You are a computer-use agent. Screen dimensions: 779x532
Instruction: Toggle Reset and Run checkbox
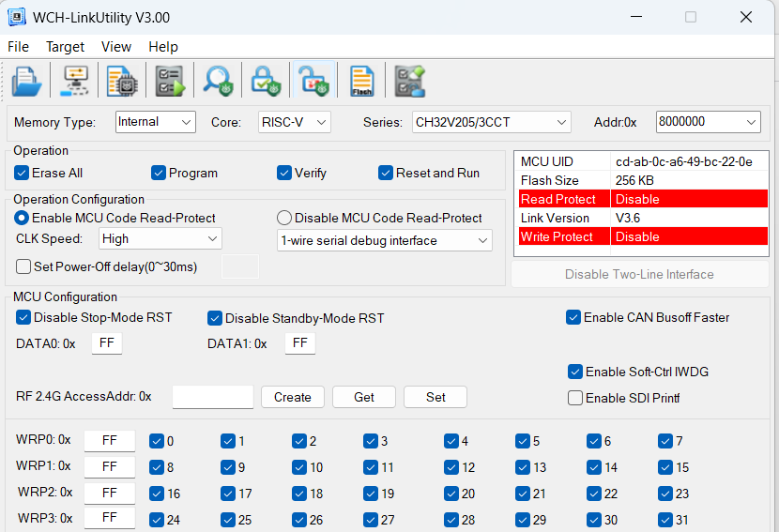(386, 173)
